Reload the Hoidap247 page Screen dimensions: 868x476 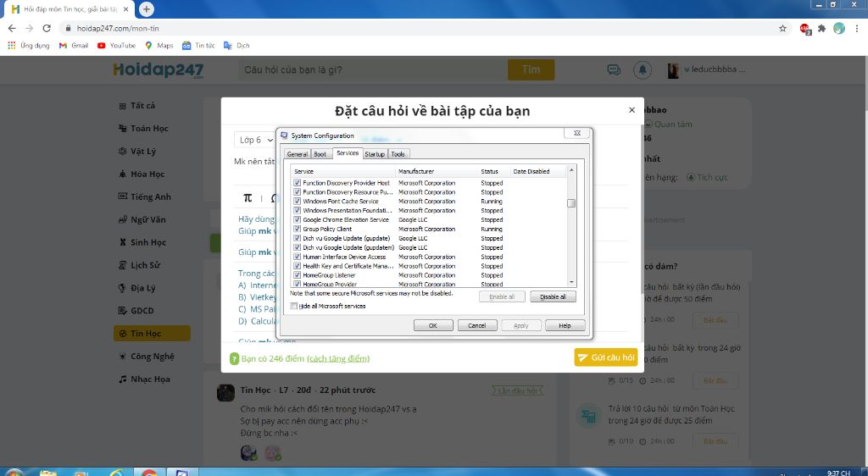pos(47,28)
